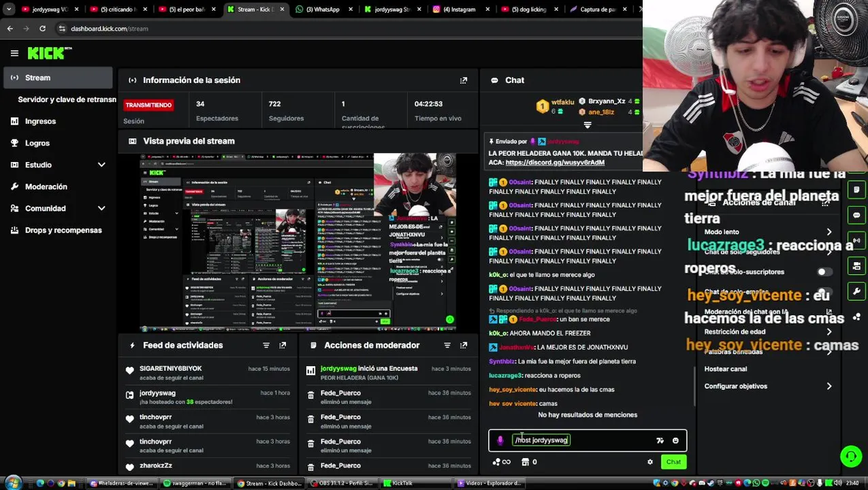Click the poll icon next to jordyyswag Encuesta
Viewport: 868px width, 490px height.
pos(310,370)
